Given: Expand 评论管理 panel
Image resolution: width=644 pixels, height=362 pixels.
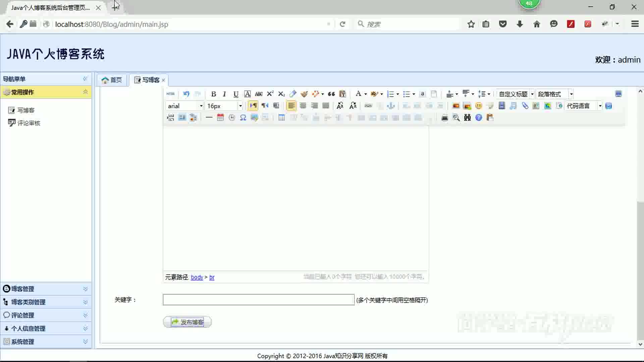Looking at the screenshot, I should coord(85,315).
